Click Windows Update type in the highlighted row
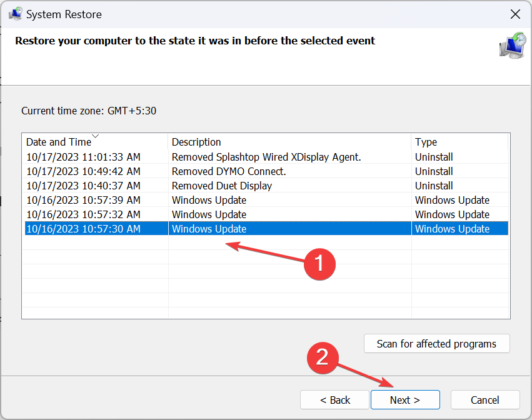 [452, 229]
